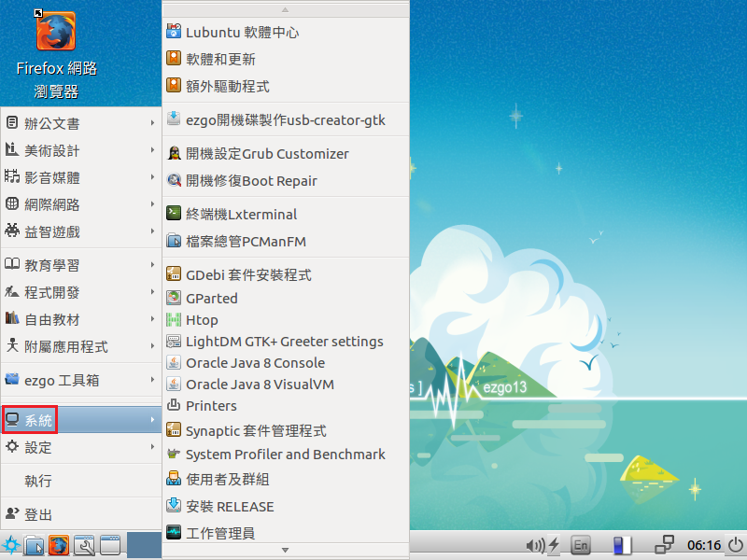
Task: Open the 設定 menu category
Action: point(81,447)
